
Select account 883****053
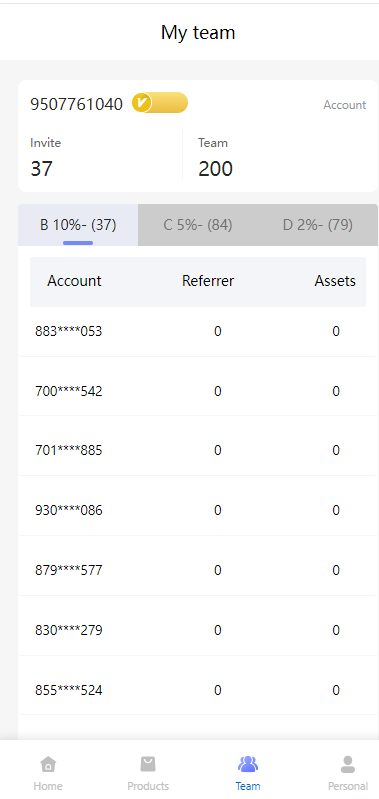[x=69, y=331]
